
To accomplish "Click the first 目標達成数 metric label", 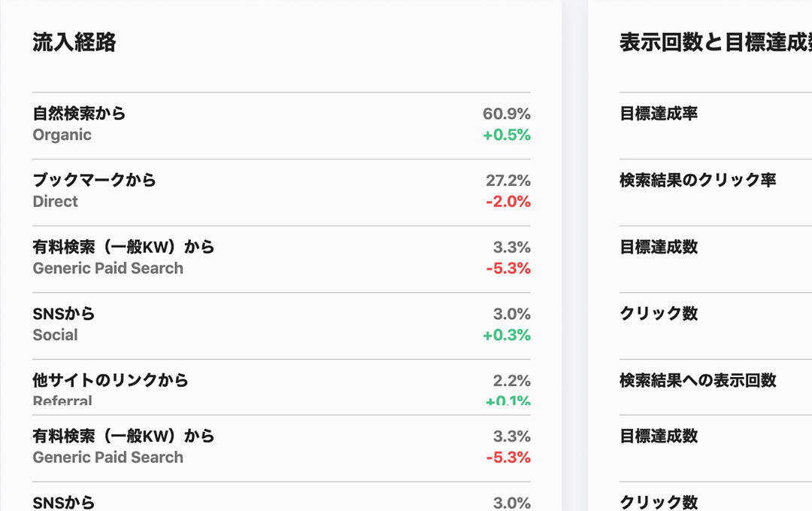I will 658,247.
